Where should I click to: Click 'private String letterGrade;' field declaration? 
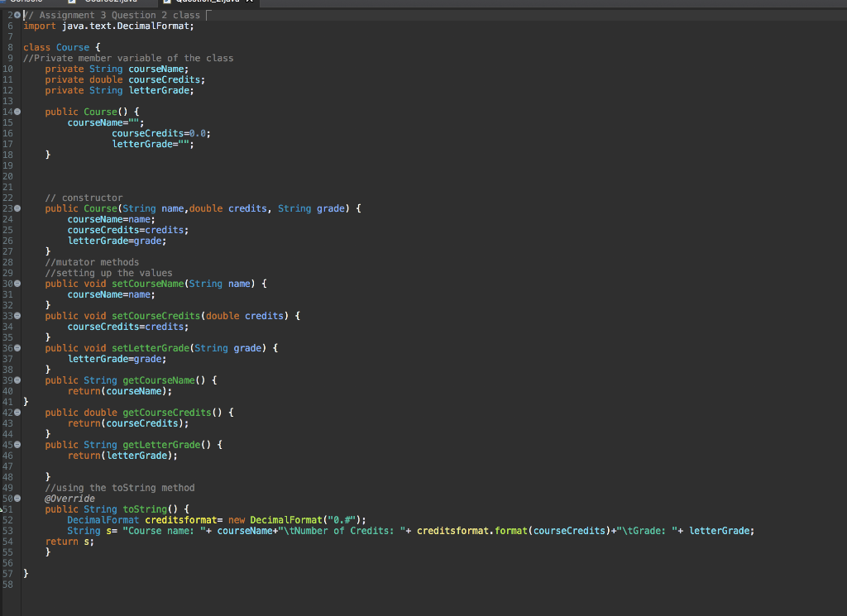click(119, 91)
